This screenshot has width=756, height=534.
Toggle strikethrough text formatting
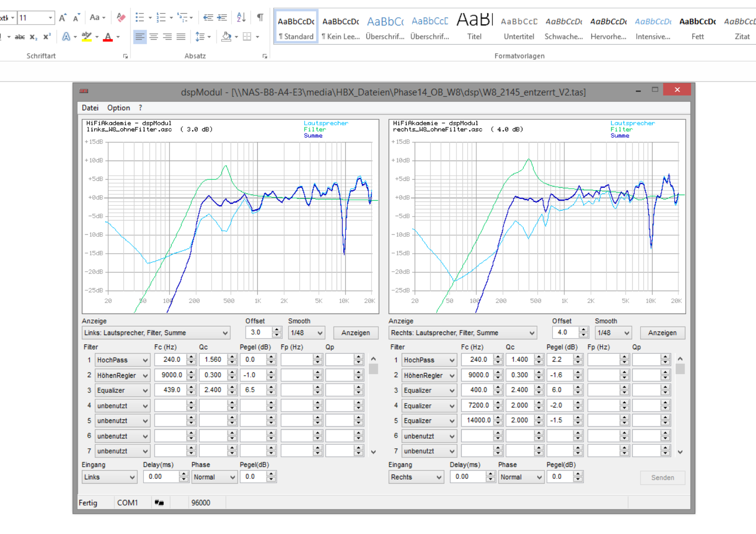click(19, 37)
